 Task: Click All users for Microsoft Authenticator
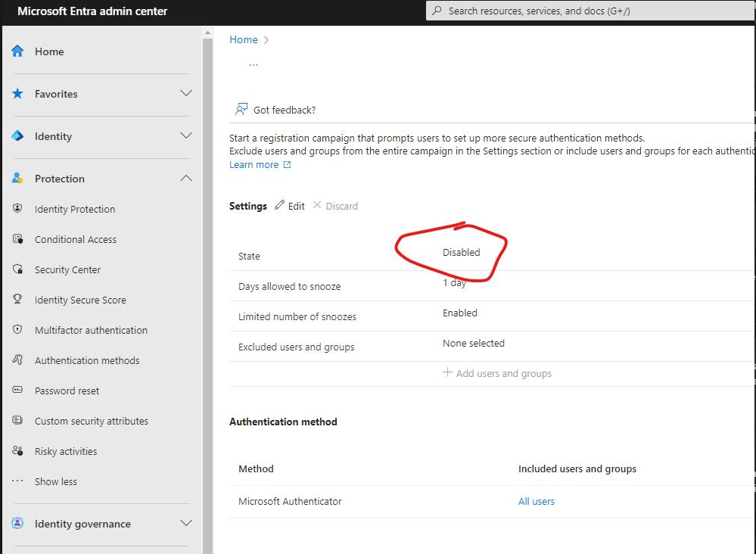(x=536, y=501)
